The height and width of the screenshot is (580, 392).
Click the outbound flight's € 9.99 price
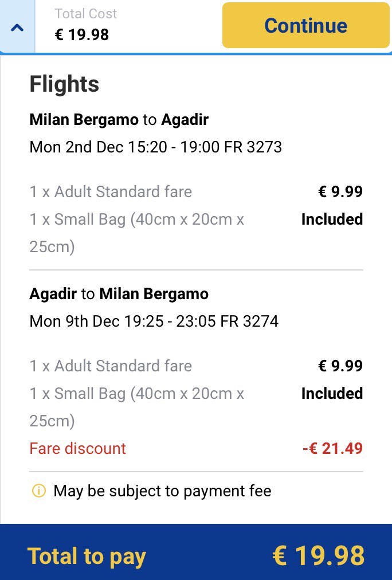(x=340, y=191)
